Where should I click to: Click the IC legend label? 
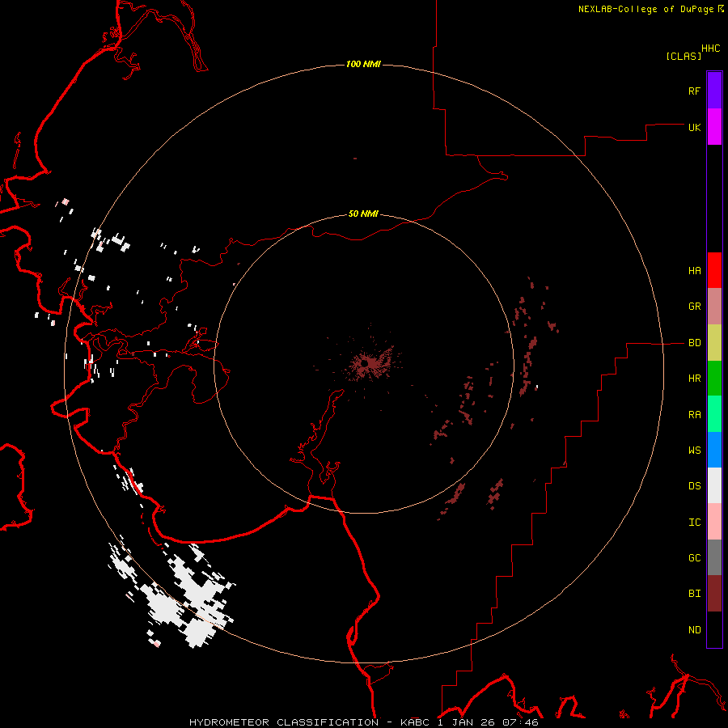694,522
